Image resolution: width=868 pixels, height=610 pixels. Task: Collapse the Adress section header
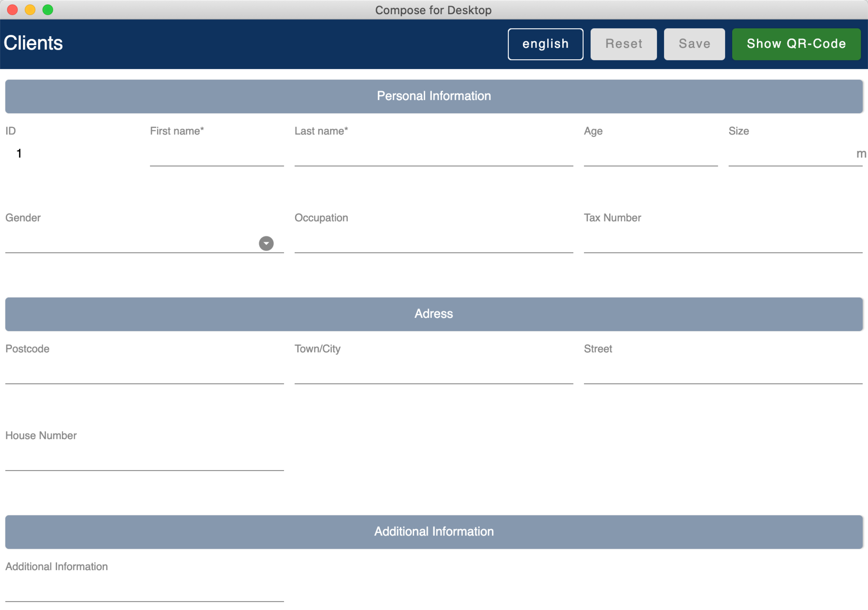pyautogui.click(x=434, y=314)
